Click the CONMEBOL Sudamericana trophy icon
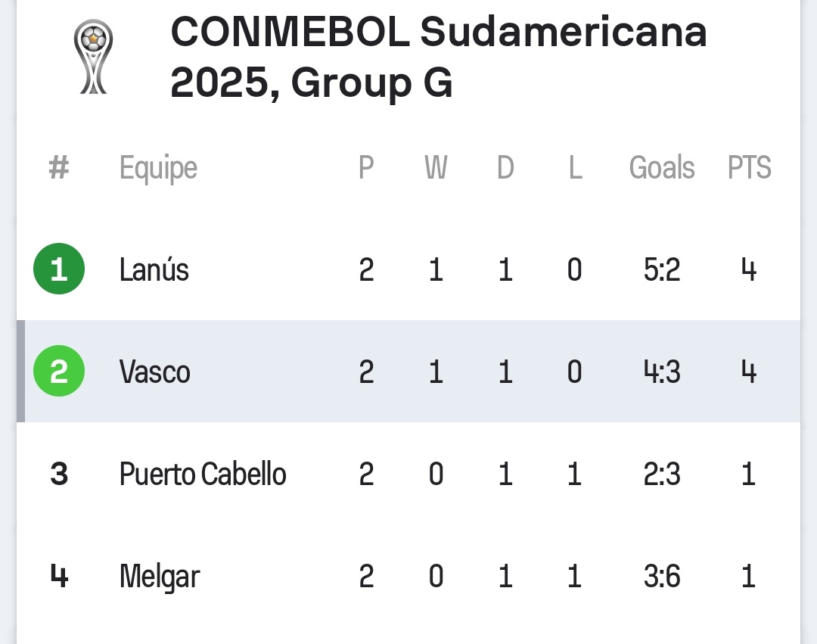The width and height of the screenshot is (817, 644). click(93, 58)
